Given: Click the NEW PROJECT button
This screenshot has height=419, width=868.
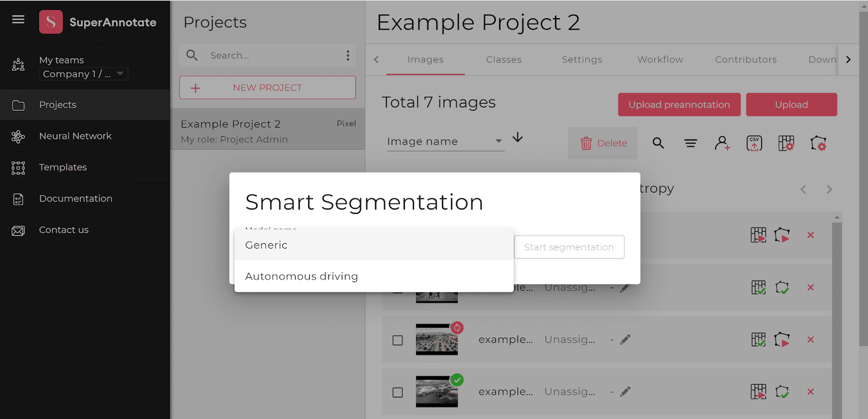Looking at the screenshot, I should pos(267,87).
